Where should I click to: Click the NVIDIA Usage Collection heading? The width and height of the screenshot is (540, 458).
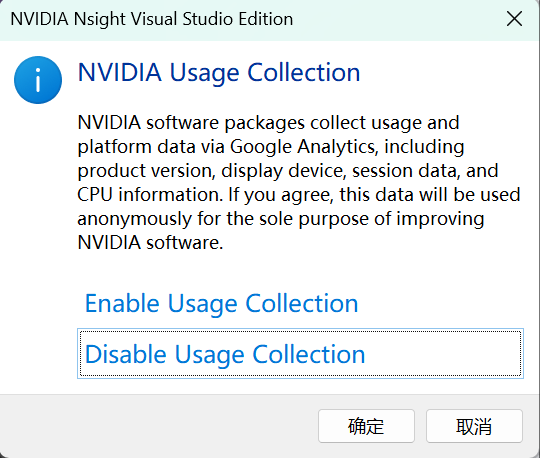pyautogui.click(x=219, y=73)
